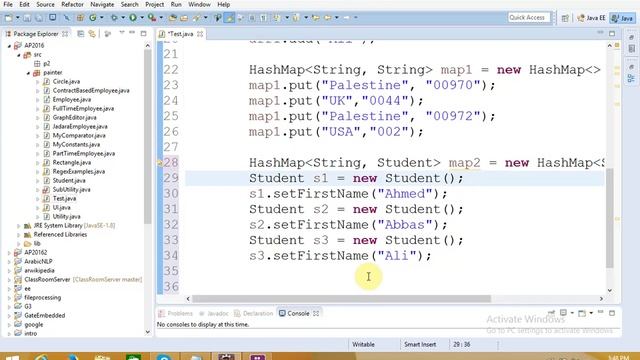Open Package Explorer View Menu dropdown
The width and height of the screenshot is (640, 360).
[122, 33]
